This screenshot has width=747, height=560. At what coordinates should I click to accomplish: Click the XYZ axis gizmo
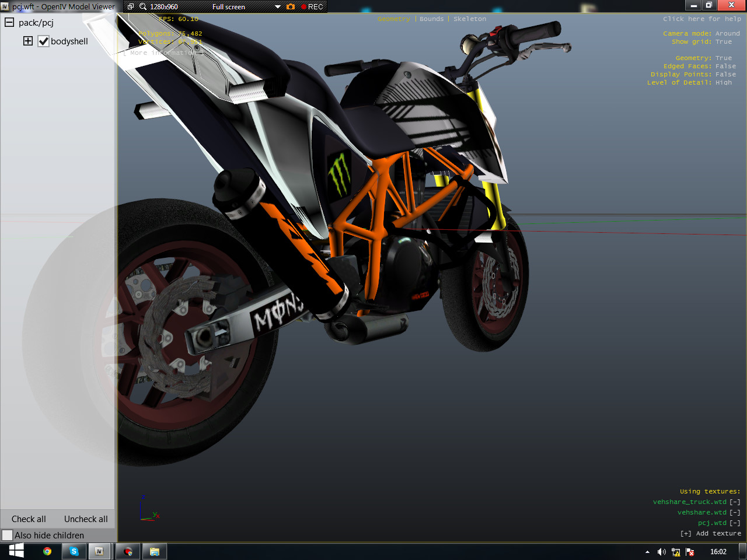point(149,509)
